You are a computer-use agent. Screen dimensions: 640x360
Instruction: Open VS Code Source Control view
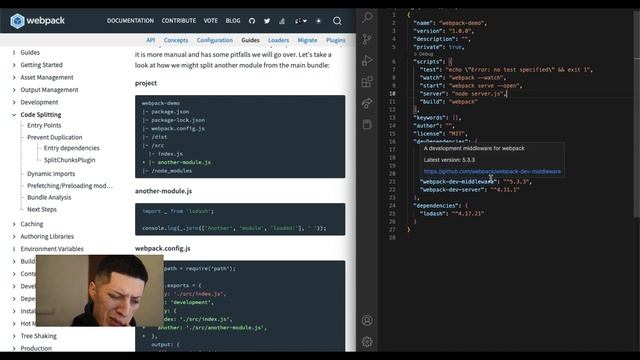tap(367, 39)
